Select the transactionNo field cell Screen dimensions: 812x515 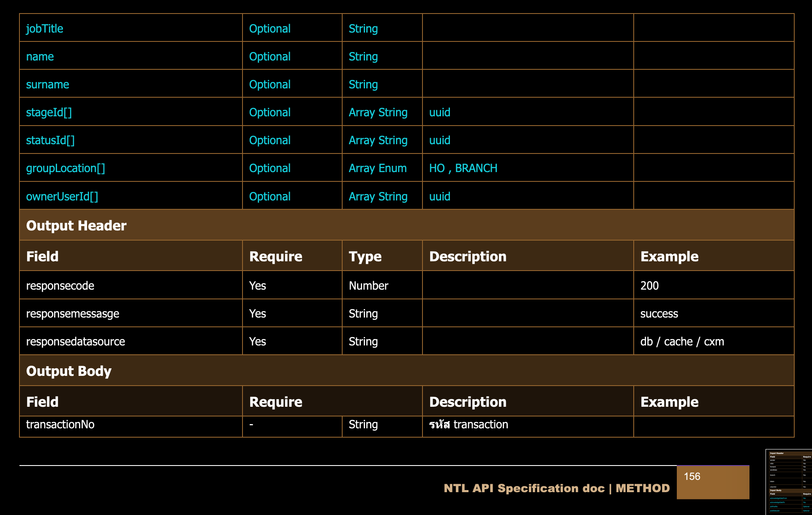click(x=60, y=425)
